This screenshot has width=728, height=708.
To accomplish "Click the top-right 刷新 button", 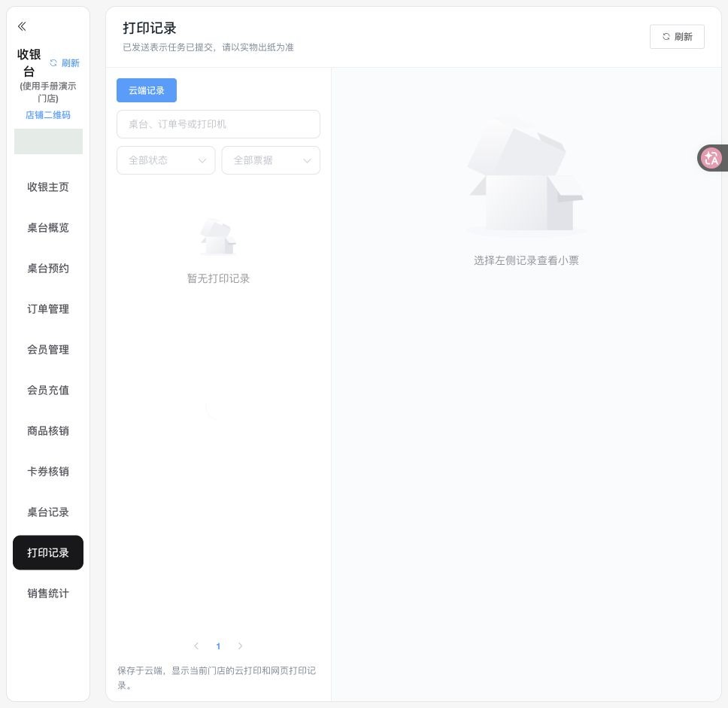I will pyautogui.click(x=677, y=37).
